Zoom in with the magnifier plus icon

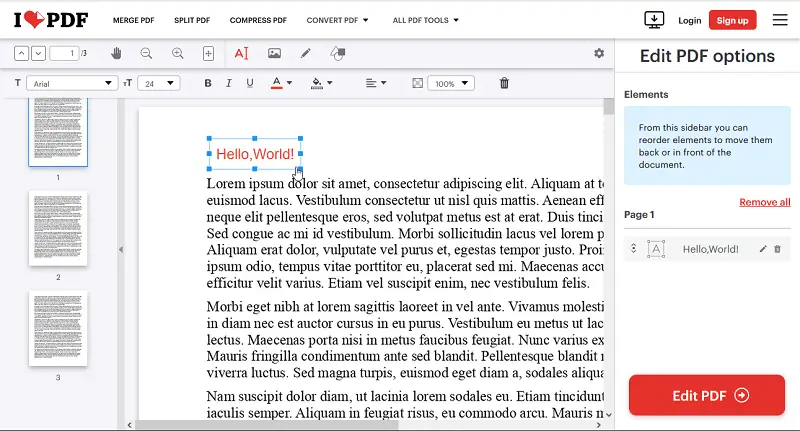pos(178,53)
